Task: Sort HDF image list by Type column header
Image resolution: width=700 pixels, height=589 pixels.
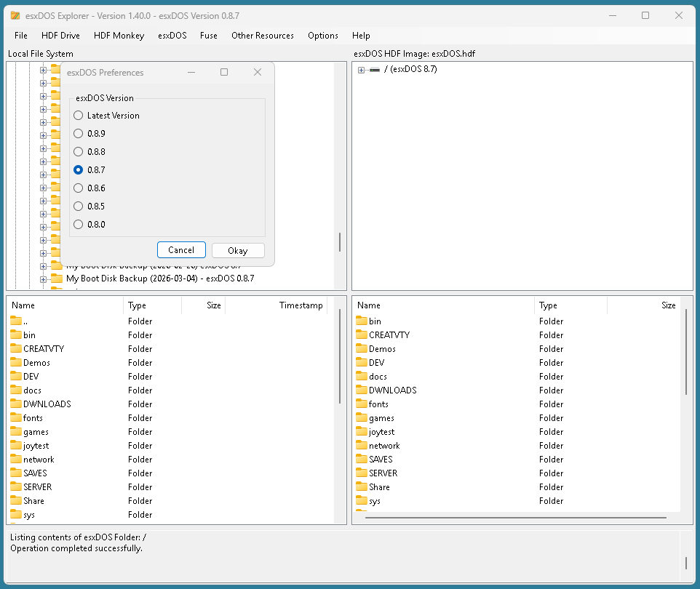Action: pos(570,305)
